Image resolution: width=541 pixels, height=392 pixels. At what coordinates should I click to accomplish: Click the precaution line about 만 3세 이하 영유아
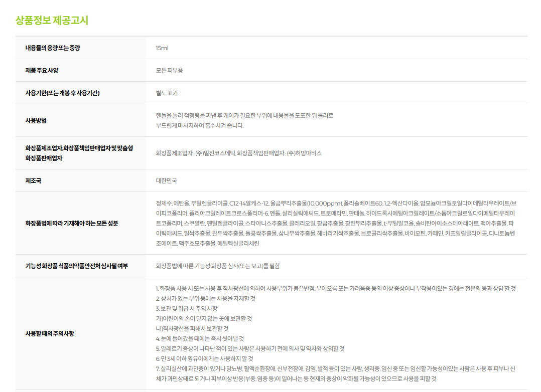(204, 359)
